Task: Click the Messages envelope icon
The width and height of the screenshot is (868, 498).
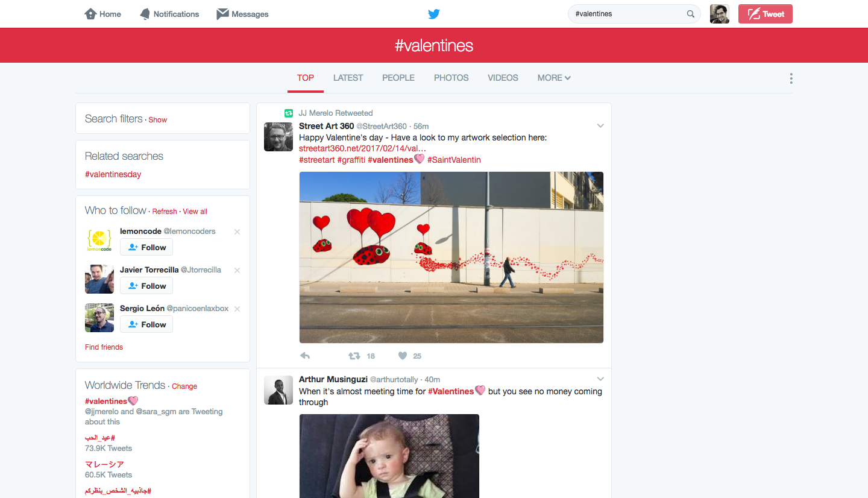Action: pyautogui.click(x=222, y=14)
